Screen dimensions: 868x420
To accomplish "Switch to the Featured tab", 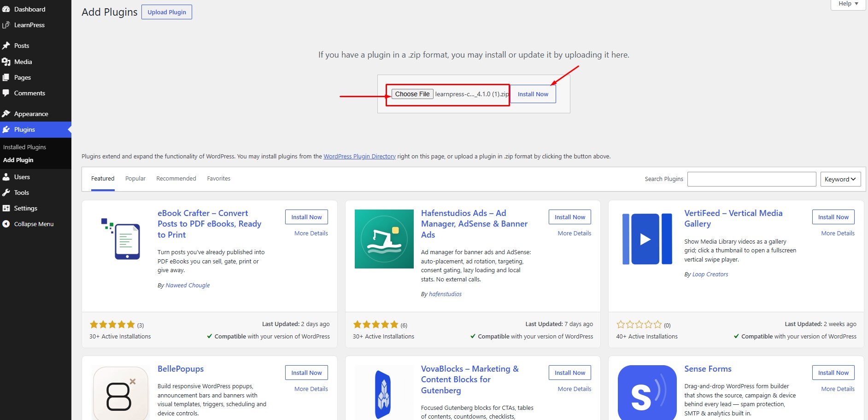I will tap(103, 179).
